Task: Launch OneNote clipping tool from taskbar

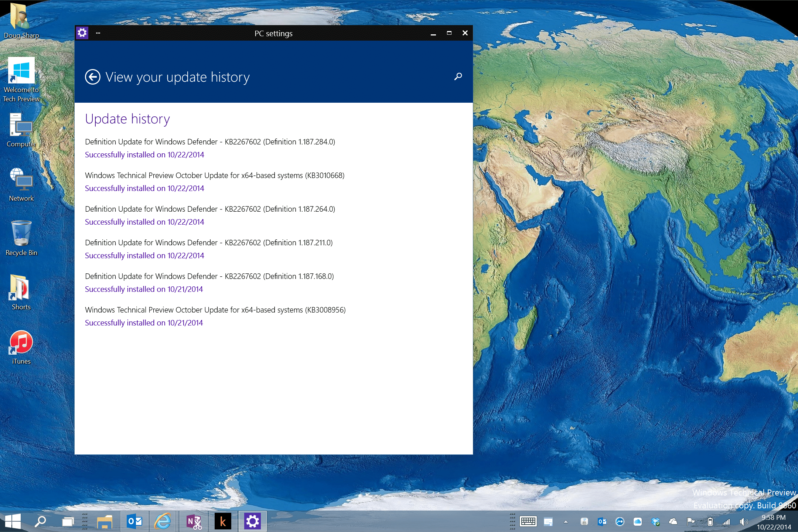Action: coord(194,521)
